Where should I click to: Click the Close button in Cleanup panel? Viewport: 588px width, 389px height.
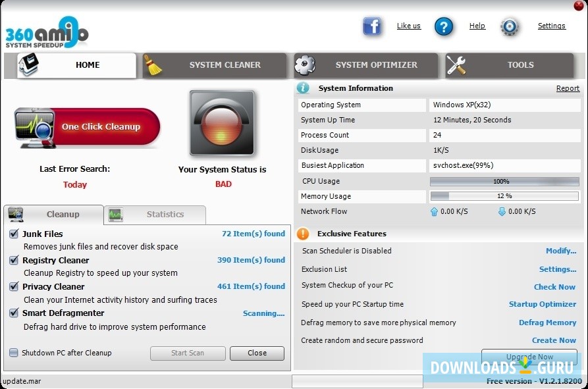pyautogui.click(x=257, y=353)
